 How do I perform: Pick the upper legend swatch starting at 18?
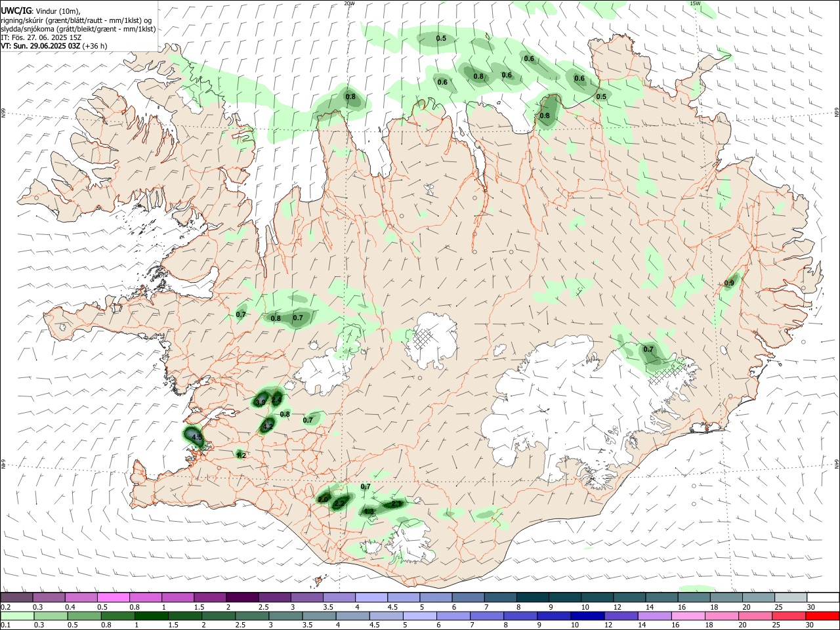726,598
